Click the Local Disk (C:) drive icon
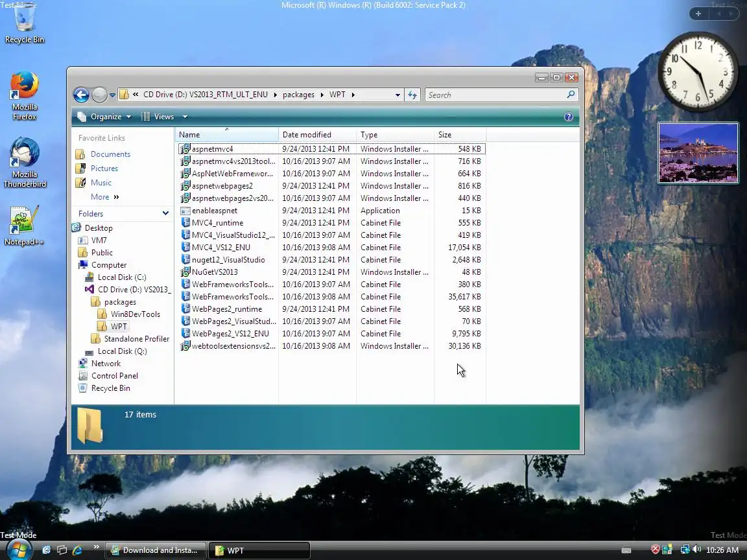The height and width of the screenshot is (560, 747). (89, 277)
